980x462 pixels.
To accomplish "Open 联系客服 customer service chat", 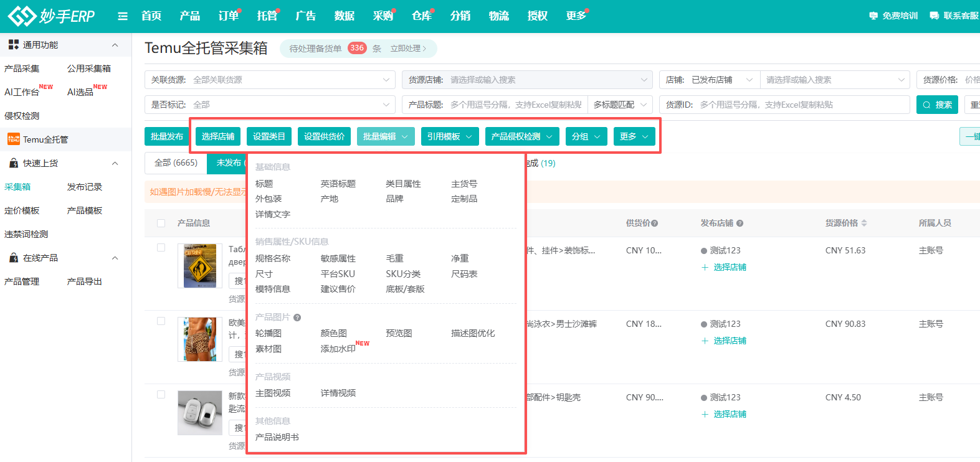I will click(954, 16).
